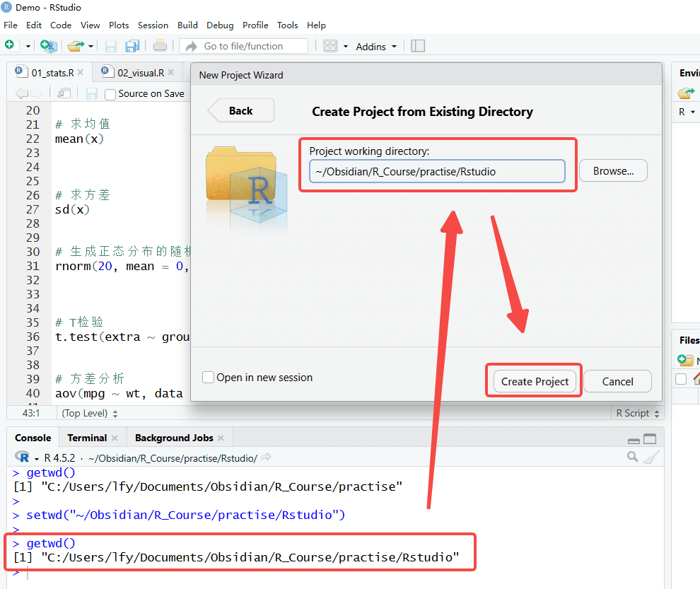Click the show in new window icon

(x=64, y=93)
